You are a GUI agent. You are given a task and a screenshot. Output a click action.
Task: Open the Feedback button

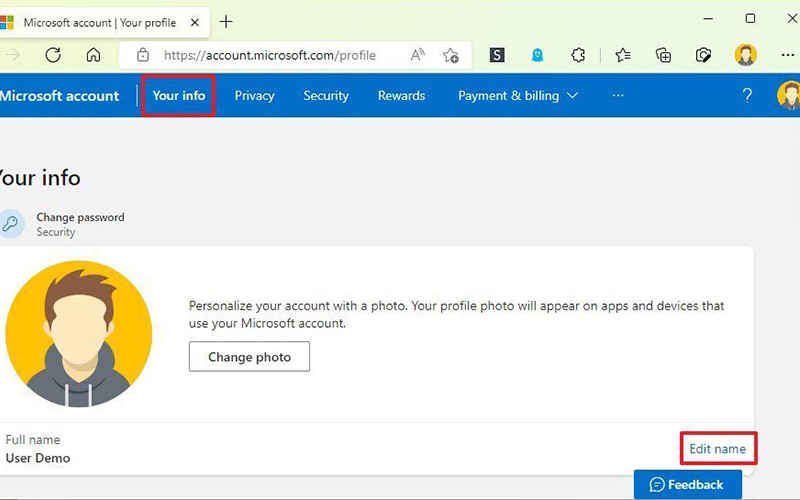pos(687,484)
